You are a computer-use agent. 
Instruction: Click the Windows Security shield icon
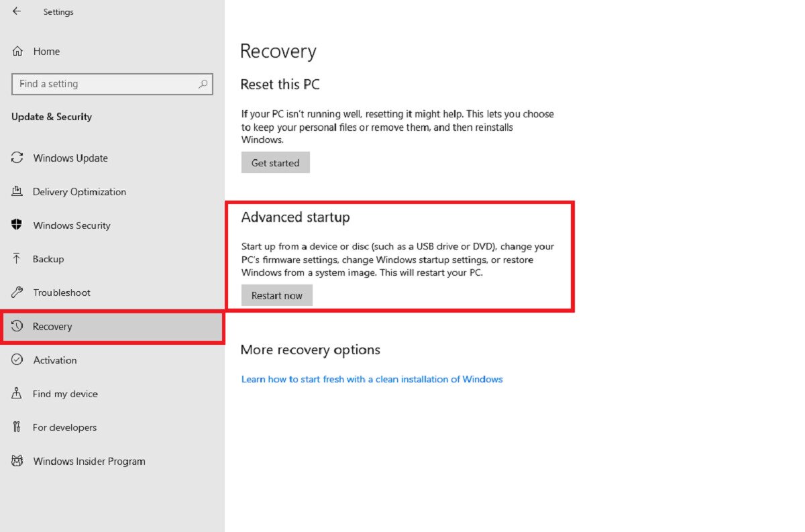tap(17, 225)
